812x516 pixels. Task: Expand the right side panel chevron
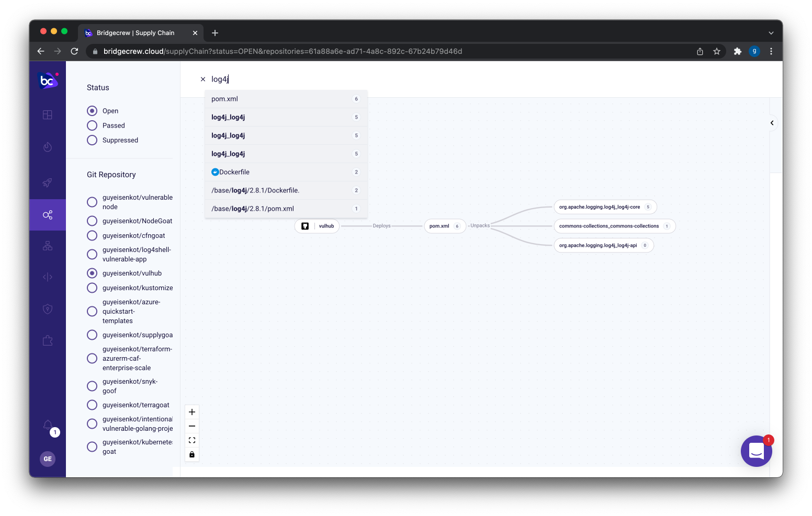772,123
